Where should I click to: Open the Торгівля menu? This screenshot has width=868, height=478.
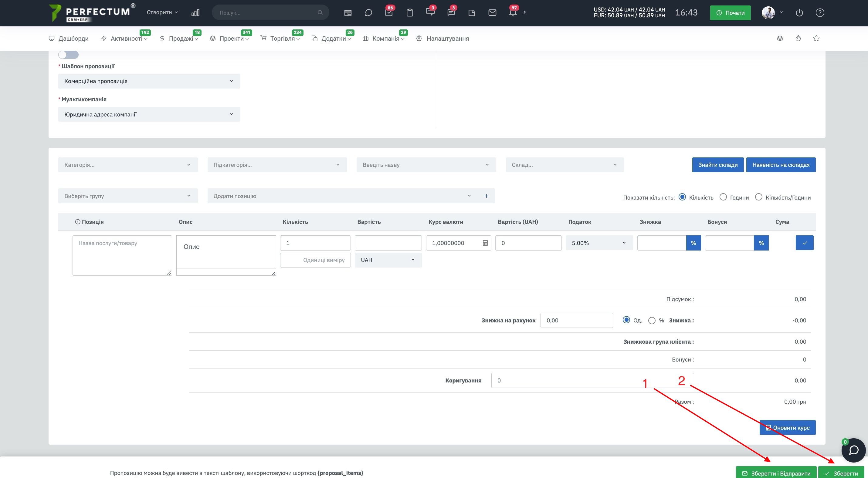[280, 39]
